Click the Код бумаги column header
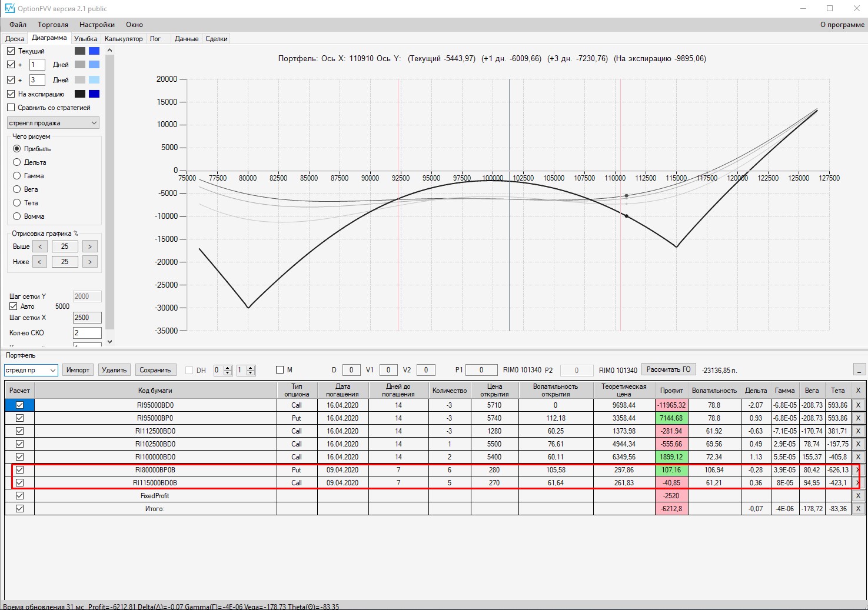Screen dimensions: 868x610 (155, 390)
